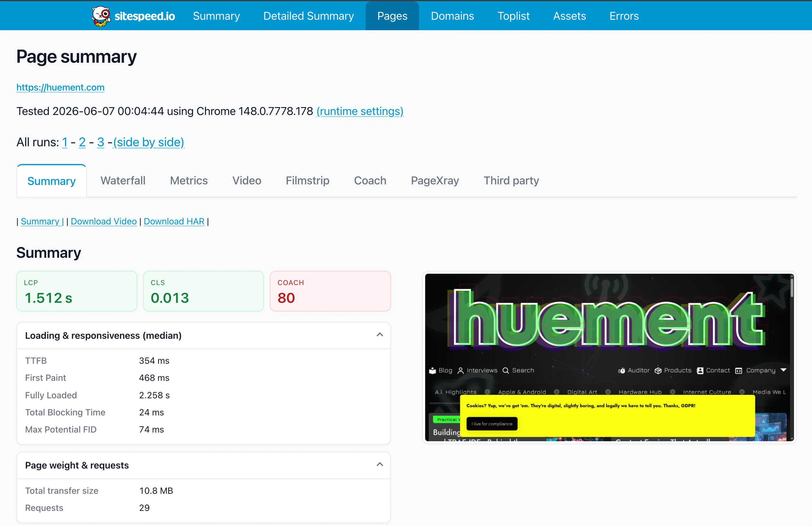
Task: Switch to the Metrics tab
Action: tap(189, 181)
